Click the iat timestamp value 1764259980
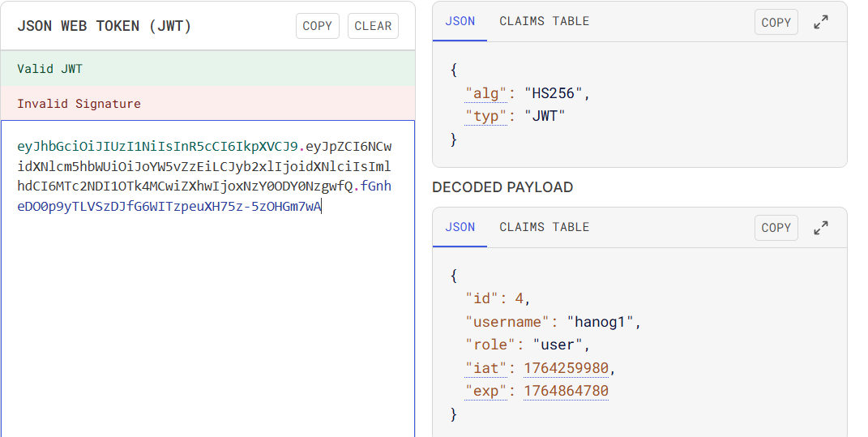This screenshot has width=868, height=437. [x=566, y=368]
